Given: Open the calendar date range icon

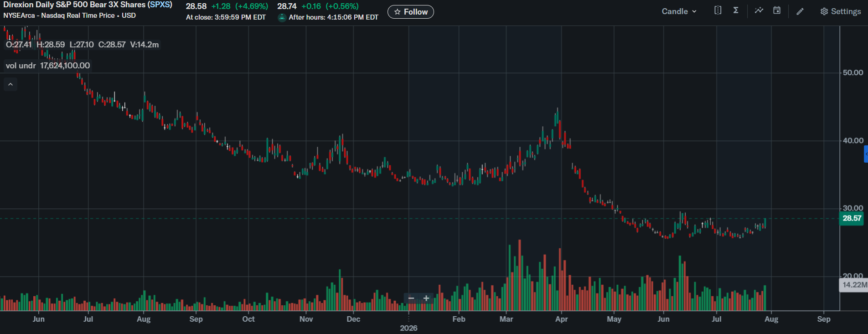Looking at the screenshot, I should (777, 10).
